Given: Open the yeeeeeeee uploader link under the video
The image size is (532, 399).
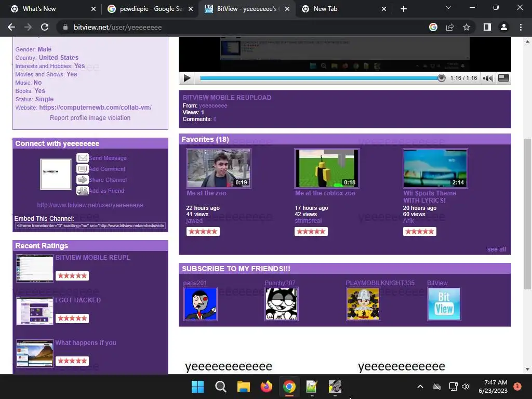Looking at the screenshot, I should 213,105.
